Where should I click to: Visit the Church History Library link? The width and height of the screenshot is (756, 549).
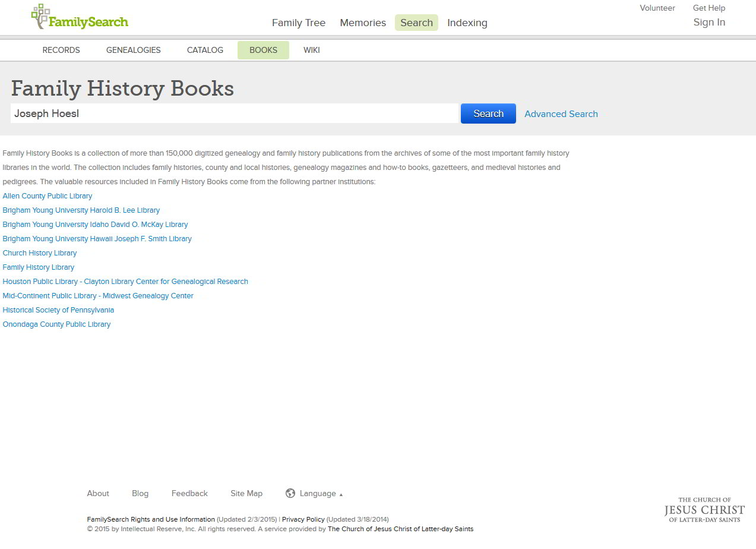(x=40, y=253)
